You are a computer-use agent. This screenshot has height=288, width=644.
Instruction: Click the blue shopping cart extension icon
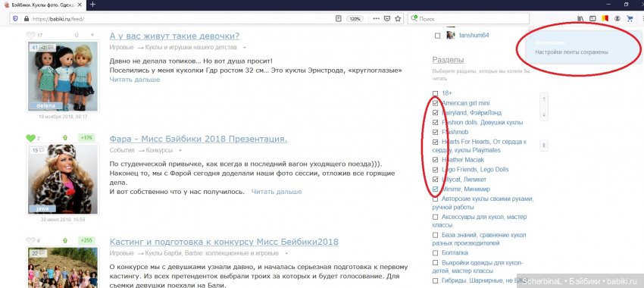coord(630,18)
